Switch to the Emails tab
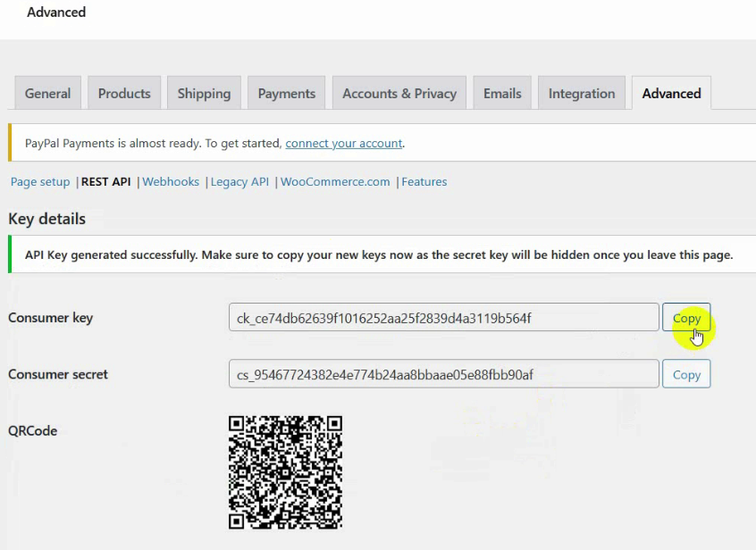 pos(502,93)
